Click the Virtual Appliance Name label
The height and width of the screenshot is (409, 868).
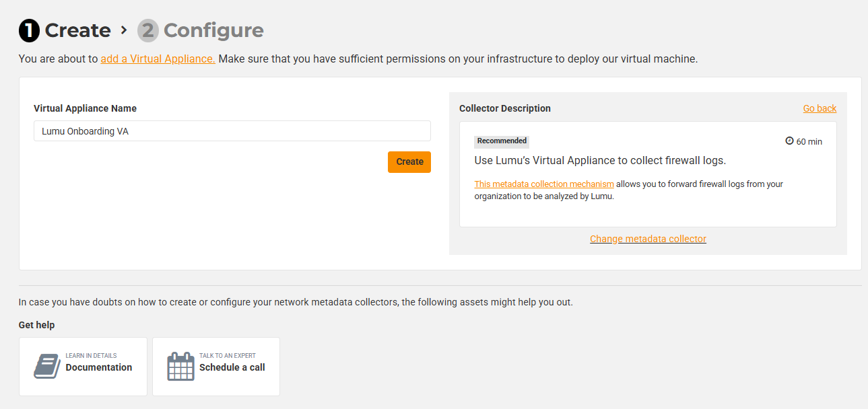(x=85, y=108)
